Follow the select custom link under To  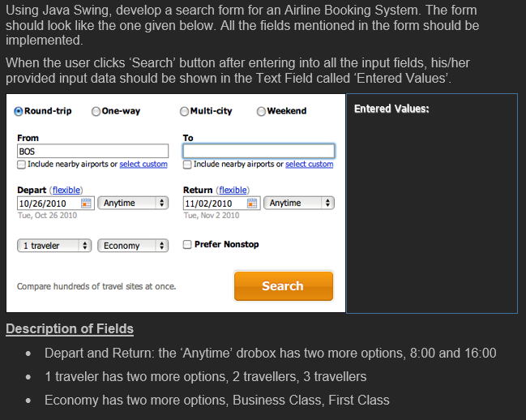(x=310, y=164)
